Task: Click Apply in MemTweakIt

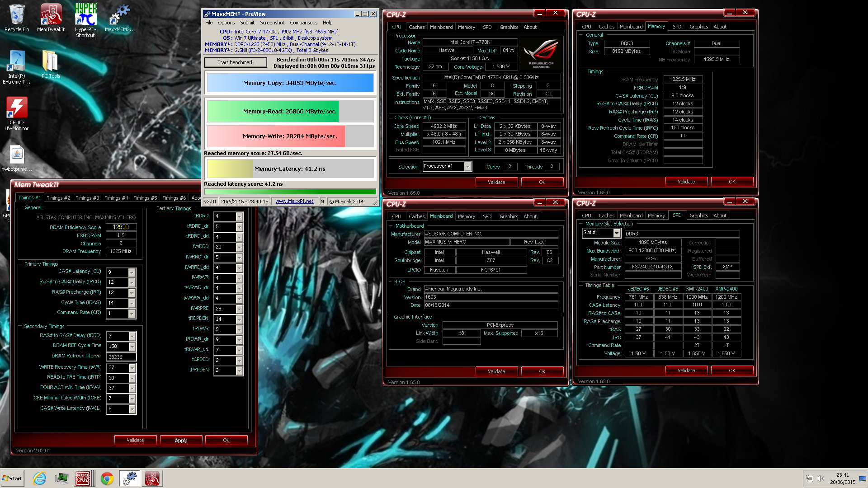Action: pos(181,441)
